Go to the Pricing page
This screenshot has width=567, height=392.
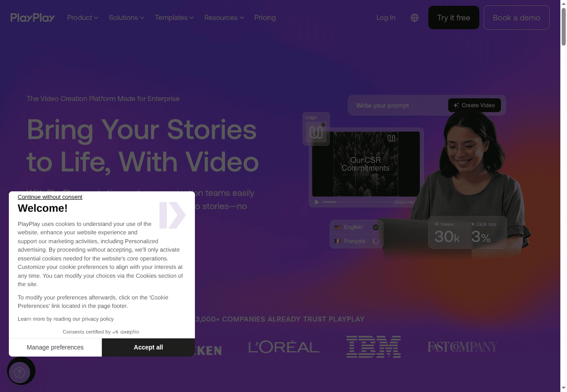pos(265,18)
